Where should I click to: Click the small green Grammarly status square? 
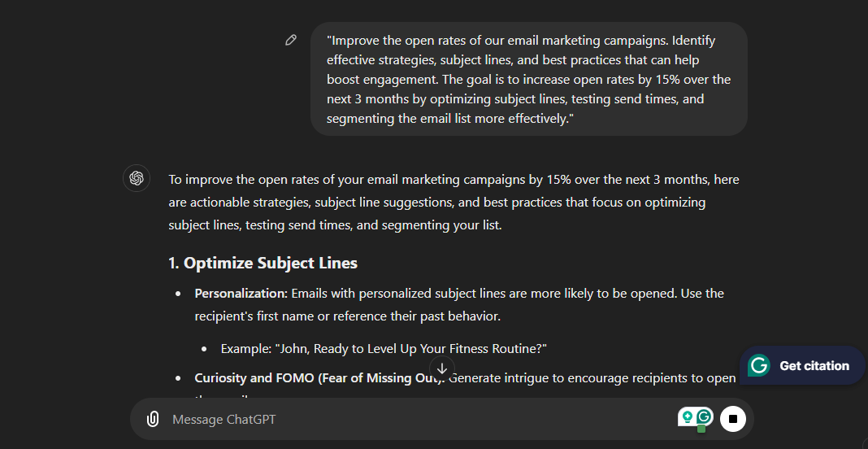(701, 429)
